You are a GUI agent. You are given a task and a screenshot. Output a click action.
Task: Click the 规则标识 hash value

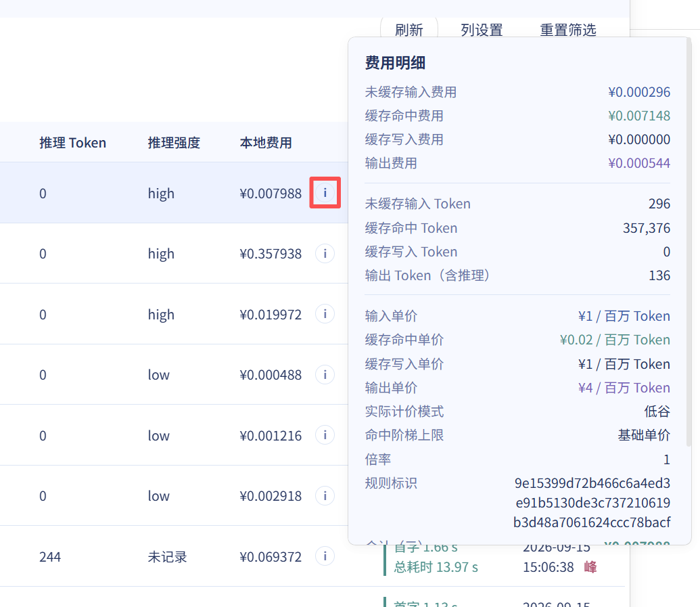tap(592, 503)
